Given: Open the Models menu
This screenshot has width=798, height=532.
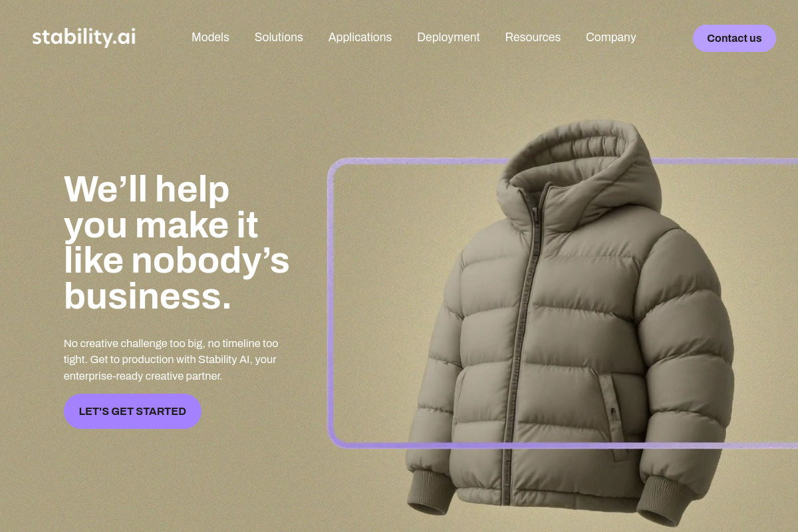Looking at the screenshot, I should (x=210, y=37).
